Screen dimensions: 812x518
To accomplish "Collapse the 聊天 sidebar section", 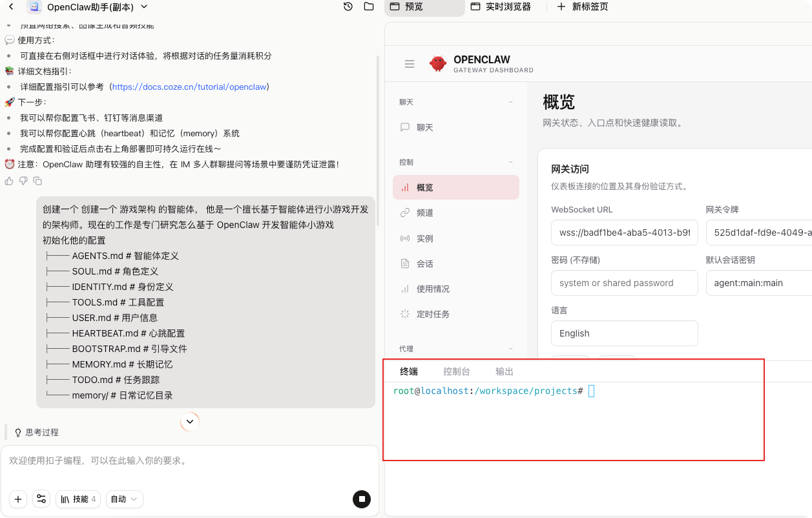I will click(510, 102).
